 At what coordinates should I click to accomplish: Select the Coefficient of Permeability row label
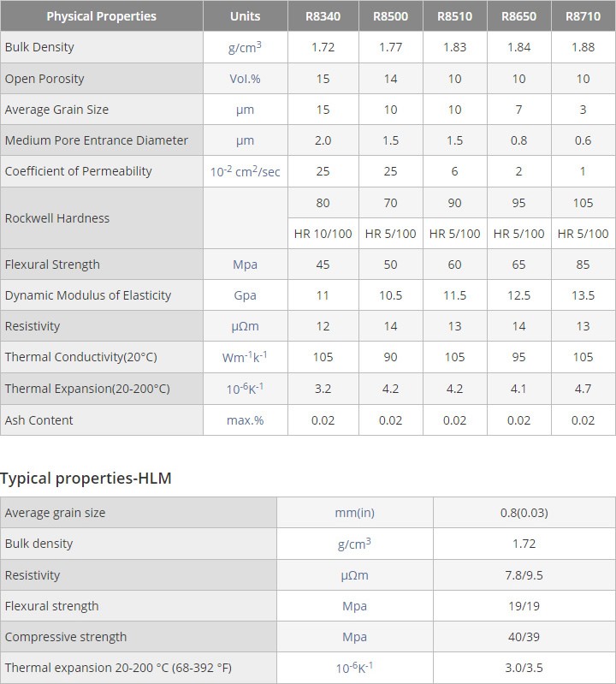[79, 171]
